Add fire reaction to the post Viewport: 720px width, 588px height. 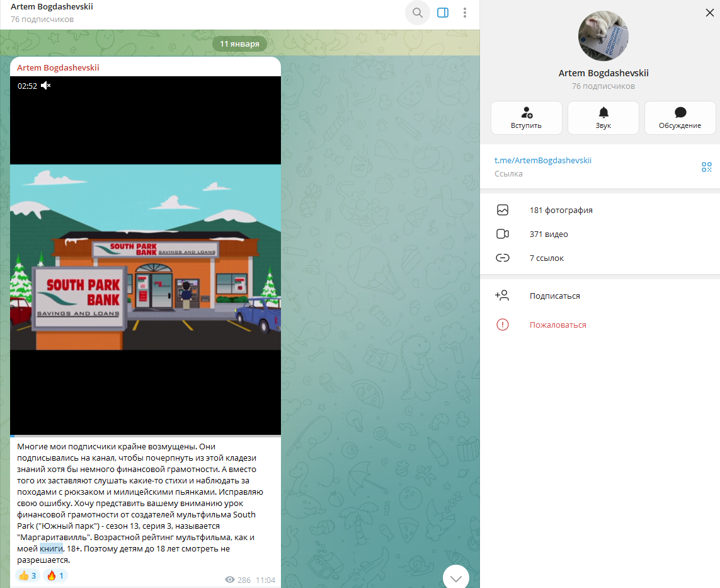[x=55, y=575]
